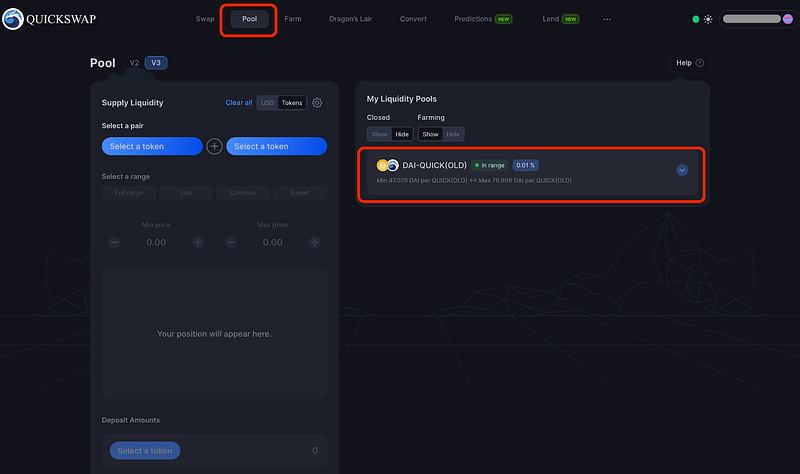Decrease the Max price with minus
This screenshot has height=474, width=800.
231,242
